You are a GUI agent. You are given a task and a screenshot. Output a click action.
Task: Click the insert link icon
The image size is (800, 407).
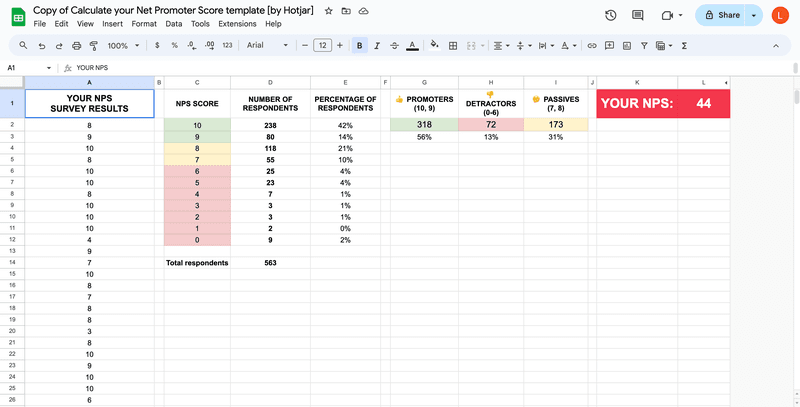(x=592, y=46)
